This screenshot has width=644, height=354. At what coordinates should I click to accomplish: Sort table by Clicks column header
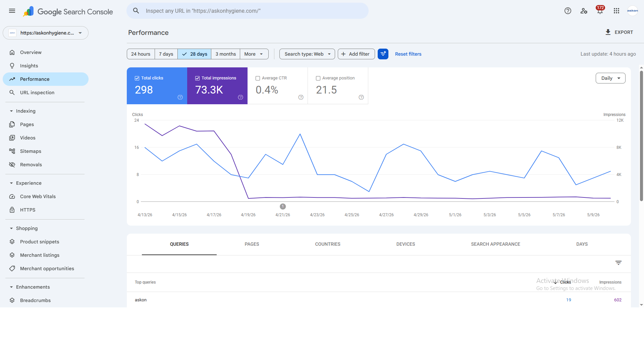click(563, 282)
